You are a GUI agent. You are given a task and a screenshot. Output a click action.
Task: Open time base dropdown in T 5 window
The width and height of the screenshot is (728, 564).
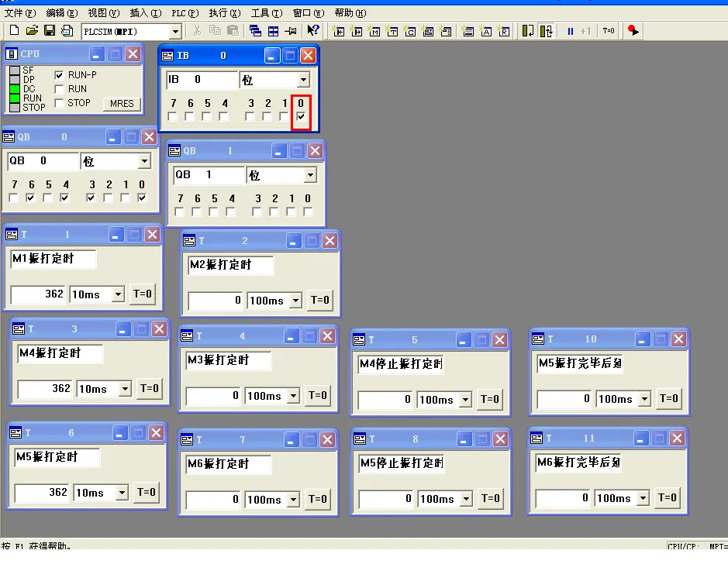click(x=466, y=400)
